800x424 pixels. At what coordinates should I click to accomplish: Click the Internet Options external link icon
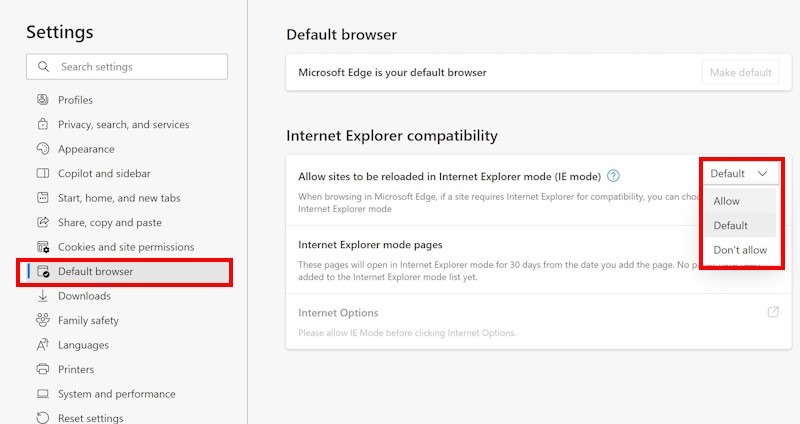(773, 313)
